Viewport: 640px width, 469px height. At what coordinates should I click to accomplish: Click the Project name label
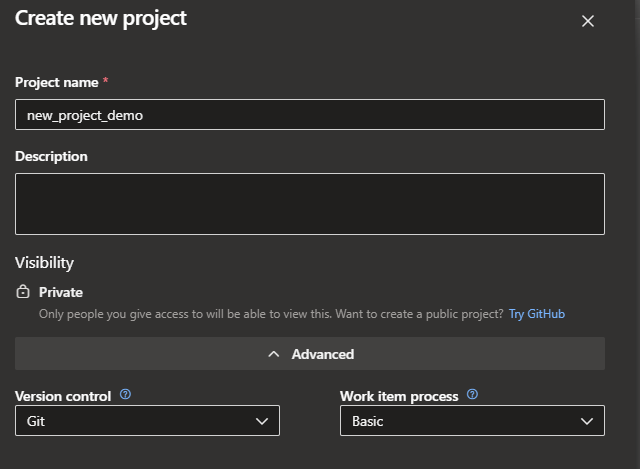click(56, 82)
